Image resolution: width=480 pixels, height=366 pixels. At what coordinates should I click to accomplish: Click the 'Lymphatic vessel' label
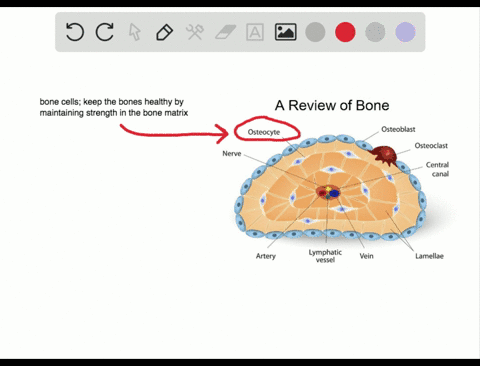pyautogui.click(x=325, y=256)
